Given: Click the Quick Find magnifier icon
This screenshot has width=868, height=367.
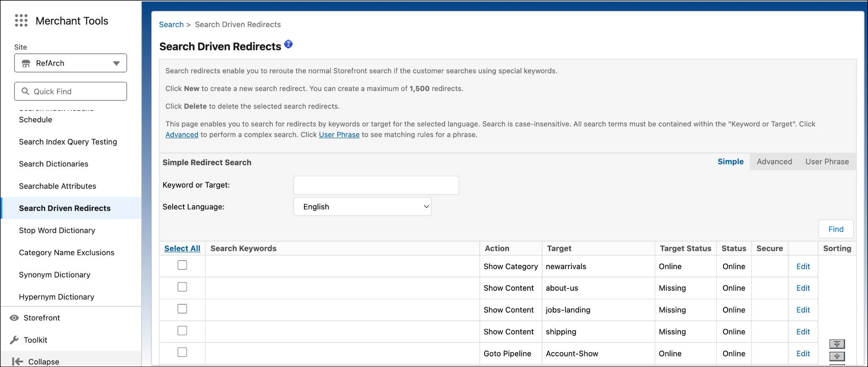Looking at the screenshot, I should (25, 91).
